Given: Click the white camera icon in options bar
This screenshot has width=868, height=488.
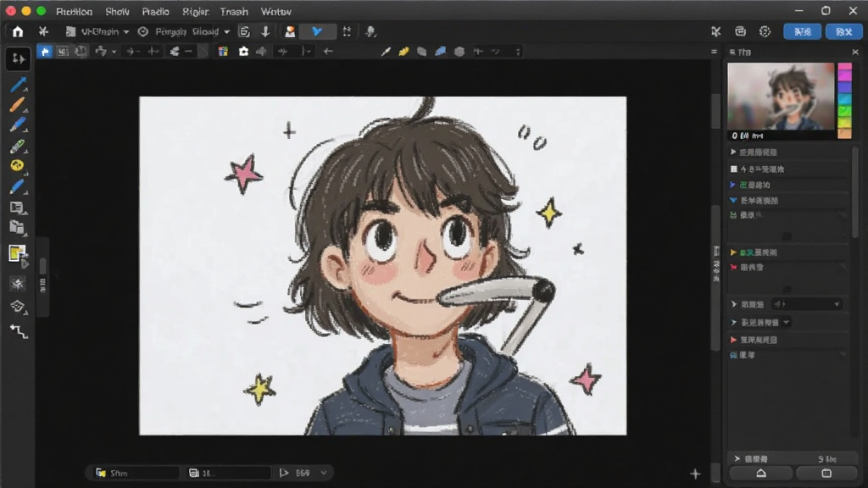Looking at the screenshot, I should [x=243, y=52].
